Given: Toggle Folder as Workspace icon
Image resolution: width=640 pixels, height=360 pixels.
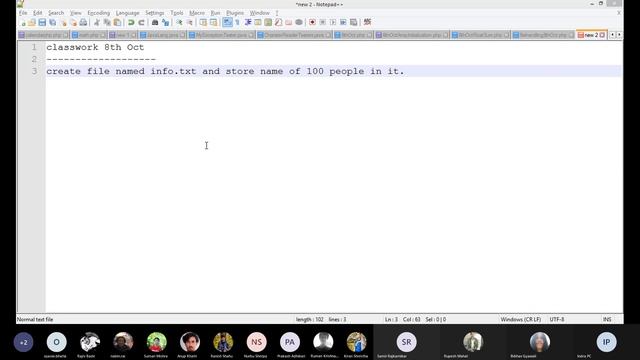Looking at the screenshot, I should (289, 22).
